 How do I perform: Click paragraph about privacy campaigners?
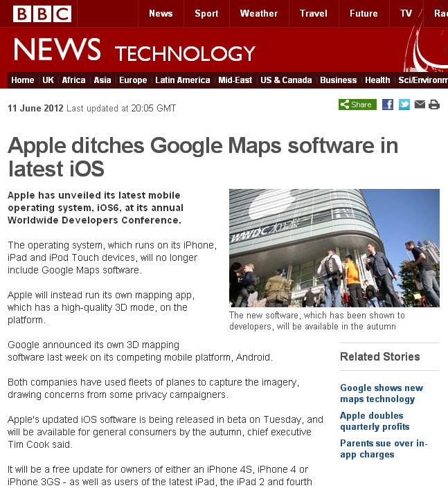[153, 388]
